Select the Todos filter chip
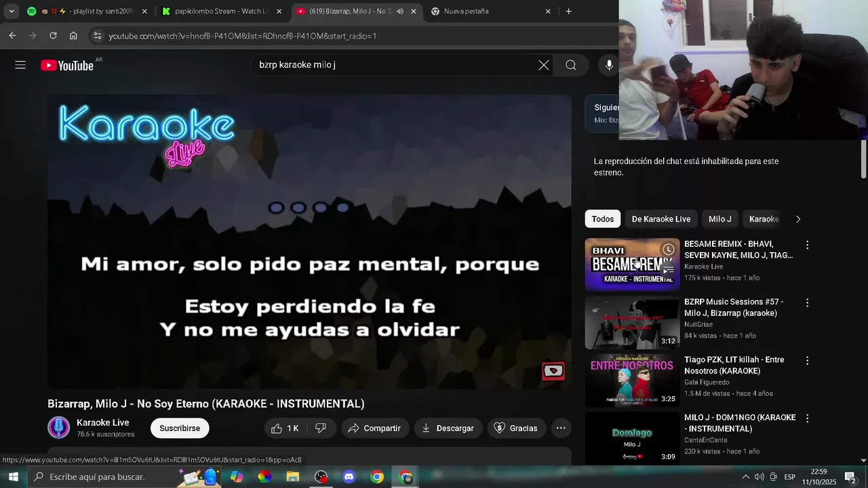The image size is (868, 488). 602,219
